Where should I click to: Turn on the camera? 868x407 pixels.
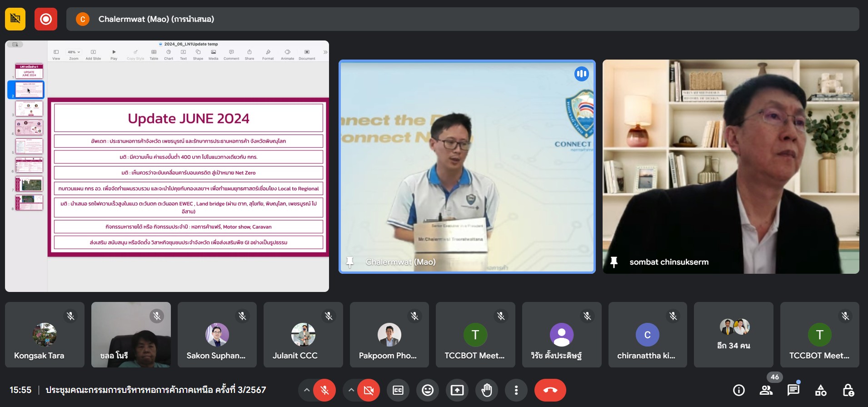[x=369, y=390]
